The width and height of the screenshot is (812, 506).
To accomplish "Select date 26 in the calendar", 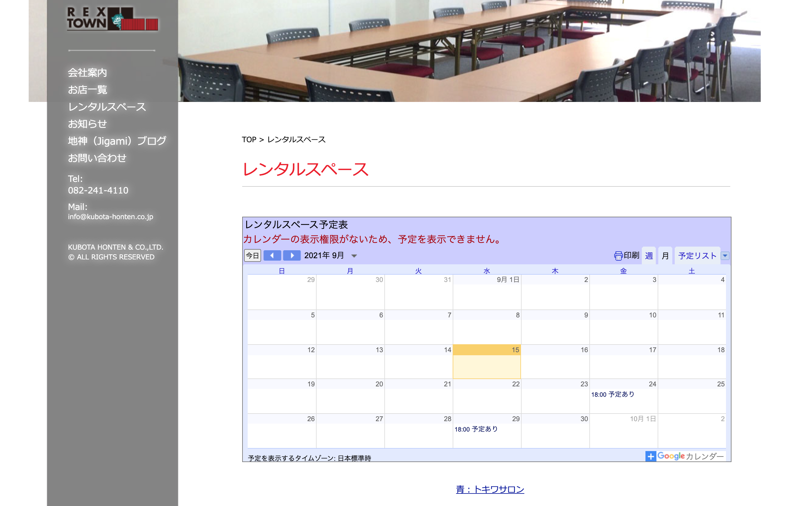I will [x=311, y=419].
